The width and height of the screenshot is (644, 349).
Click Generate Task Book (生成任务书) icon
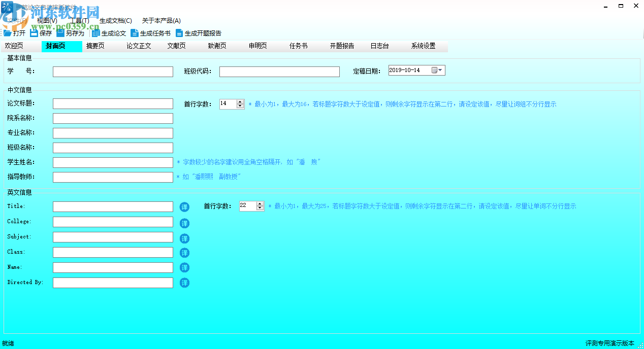pyautogui.click(x=135, y=33)
